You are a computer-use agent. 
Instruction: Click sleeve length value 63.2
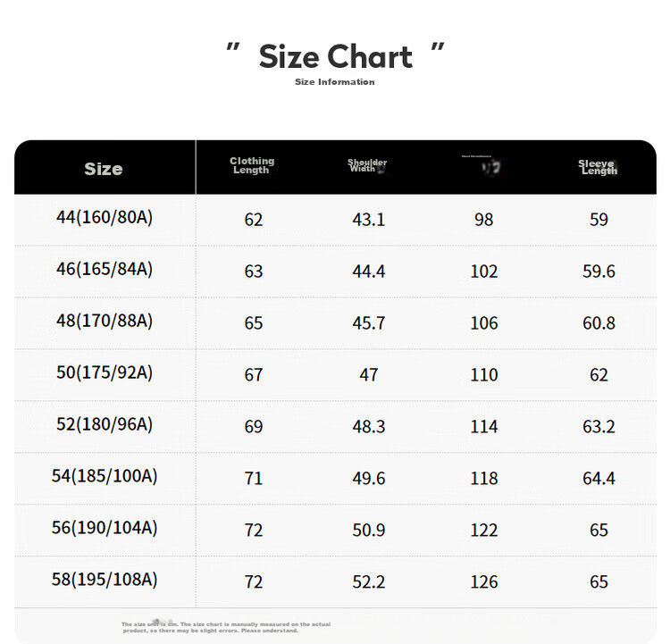[x=599, y=426]
